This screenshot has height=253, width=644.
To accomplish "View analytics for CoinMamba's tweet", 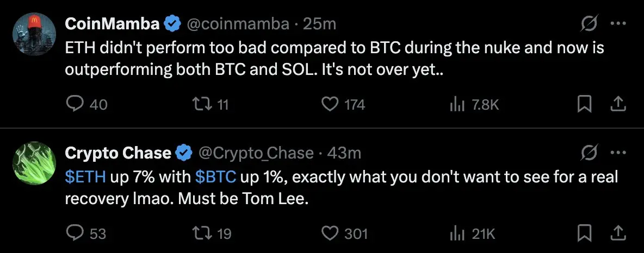I will click(456, 104).
